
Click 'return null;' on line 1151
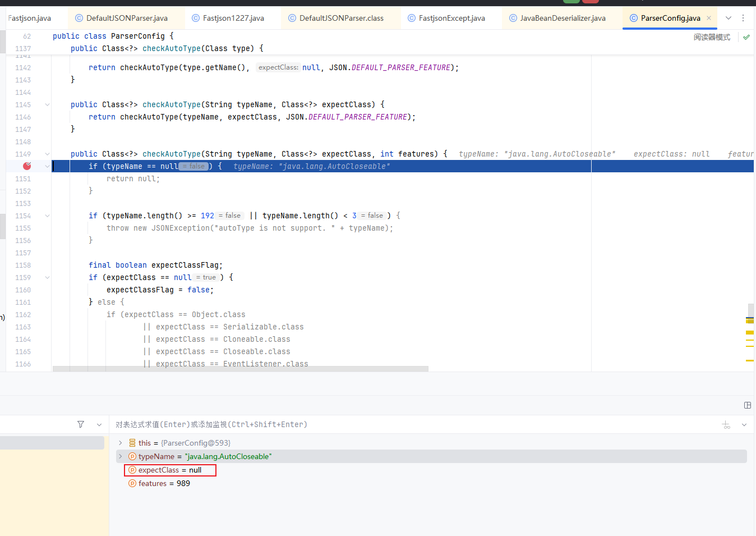pyautogui.click(x=133, y=179)
